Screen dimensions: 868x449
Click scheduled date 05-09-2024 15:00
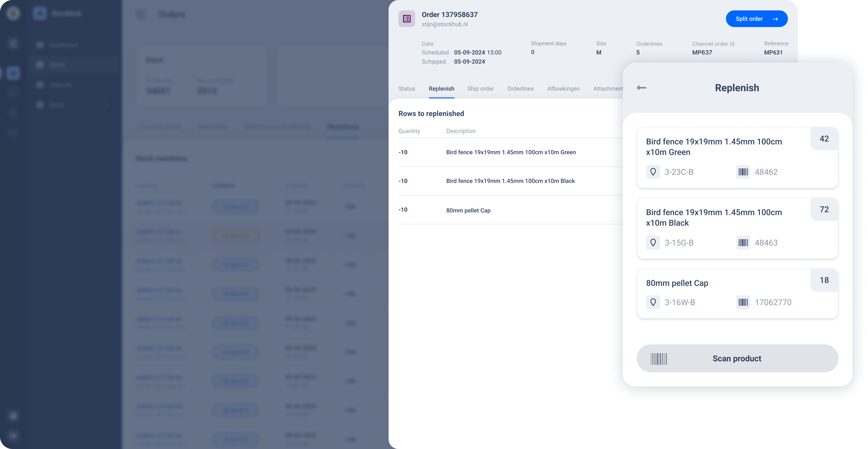pos(477,53)
